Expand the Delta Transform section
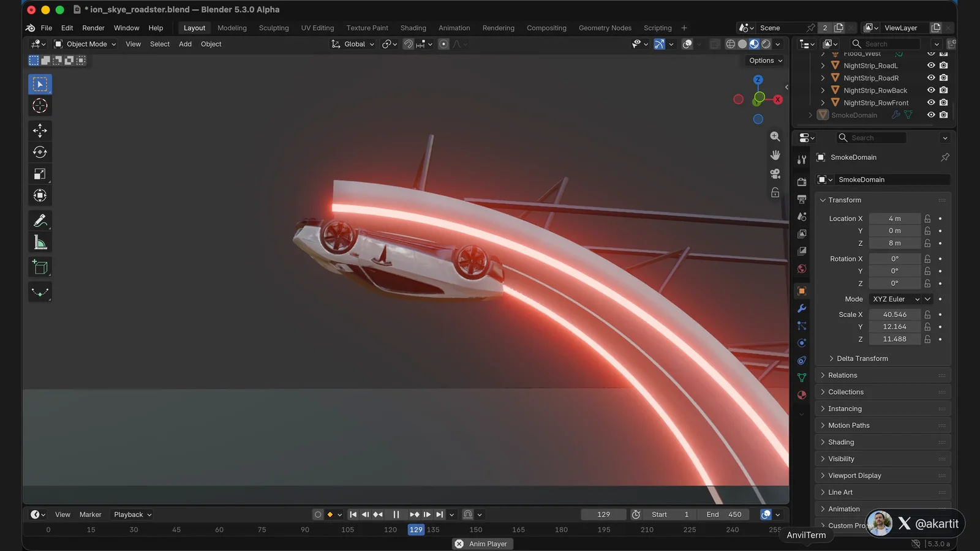 pyautogui.click(x=862, y=359)
